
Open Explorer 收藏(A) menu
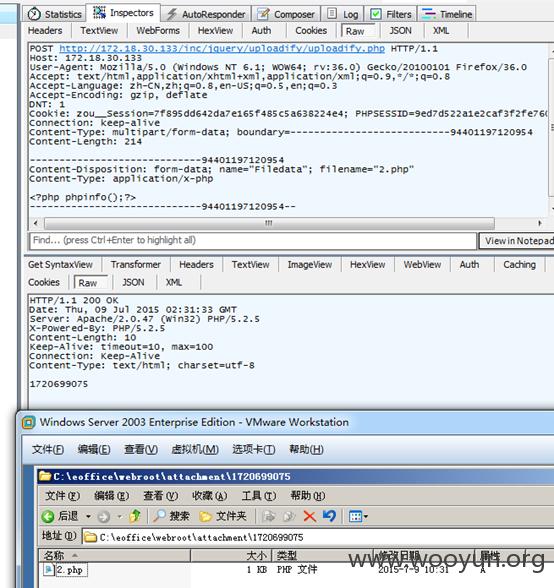click(x=210, y=496)
